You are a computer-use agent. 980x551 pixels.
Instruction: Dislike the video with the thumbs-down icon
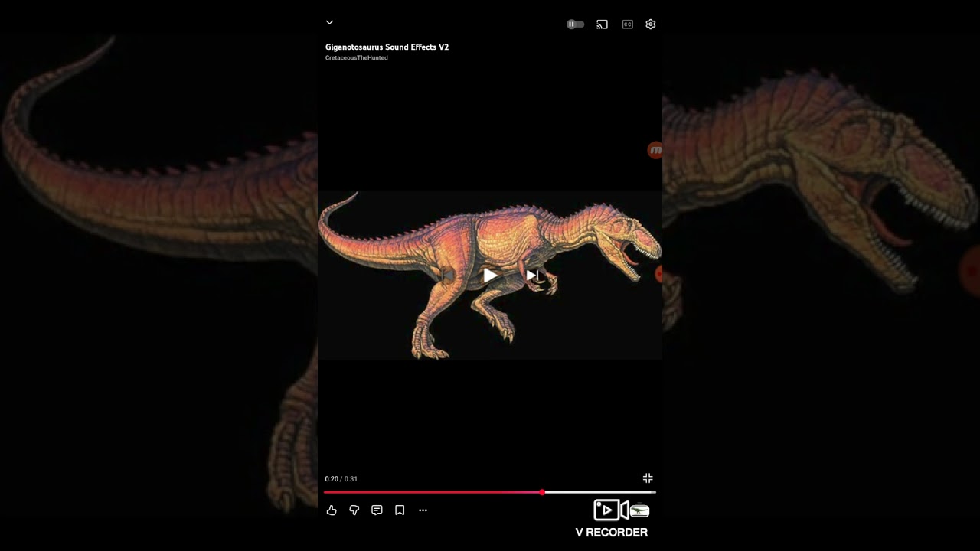click(354, 510)
